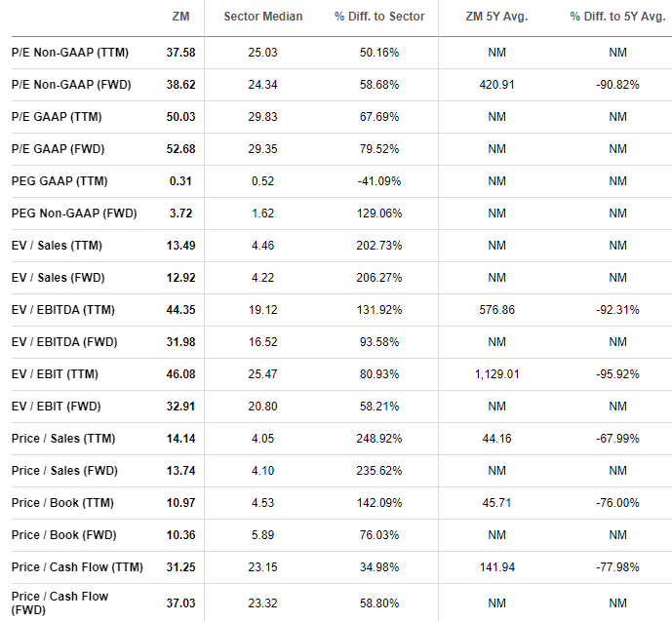This screenshot has height=621, width=672.
Task: Click the % Diff. to 5Y Avg. header
Action: (x=617, y=17)
